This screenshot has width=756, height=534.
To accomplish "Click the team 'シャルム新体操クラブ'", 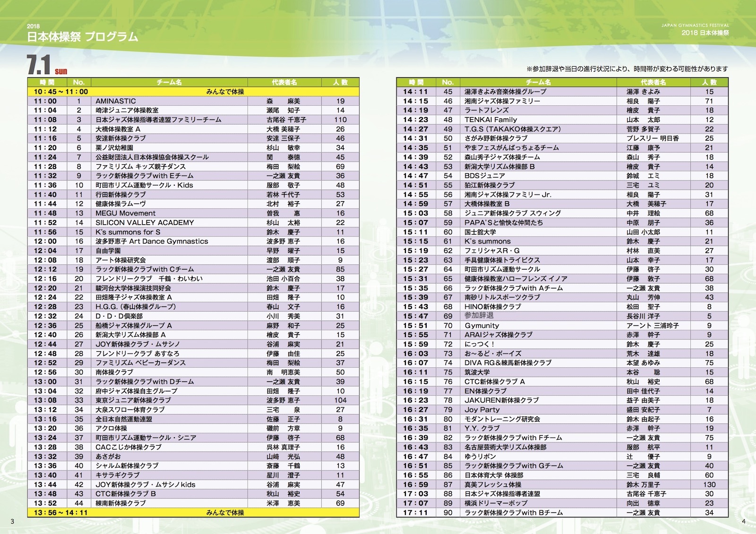I will 127,466.
